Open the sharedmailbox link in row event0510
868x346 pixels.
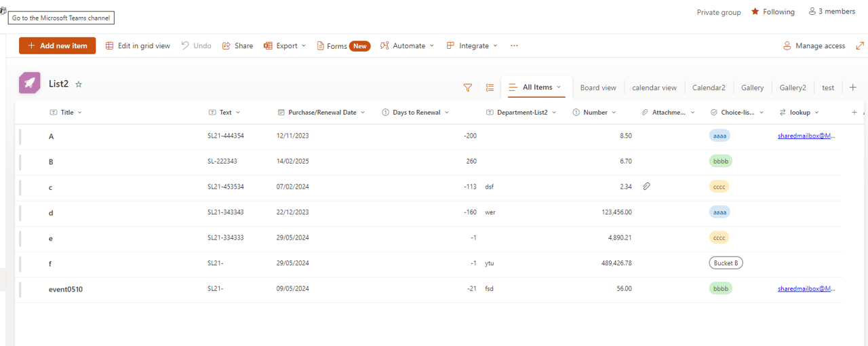click(807, 288)
